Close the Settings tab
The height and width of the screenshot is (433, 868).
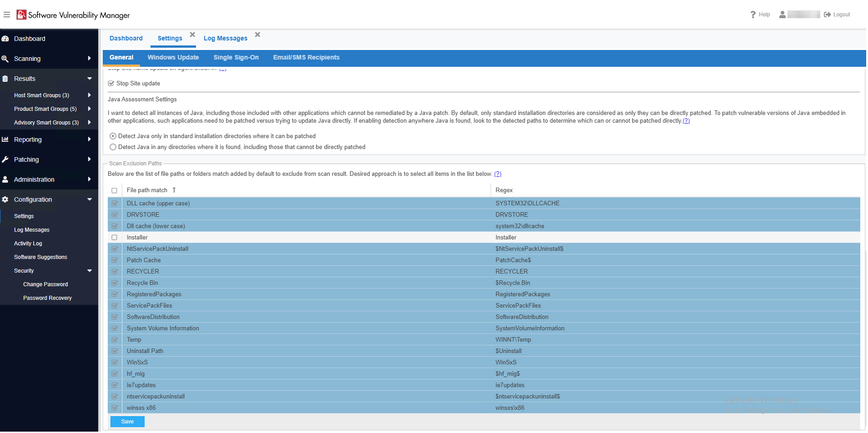(192, 35)
